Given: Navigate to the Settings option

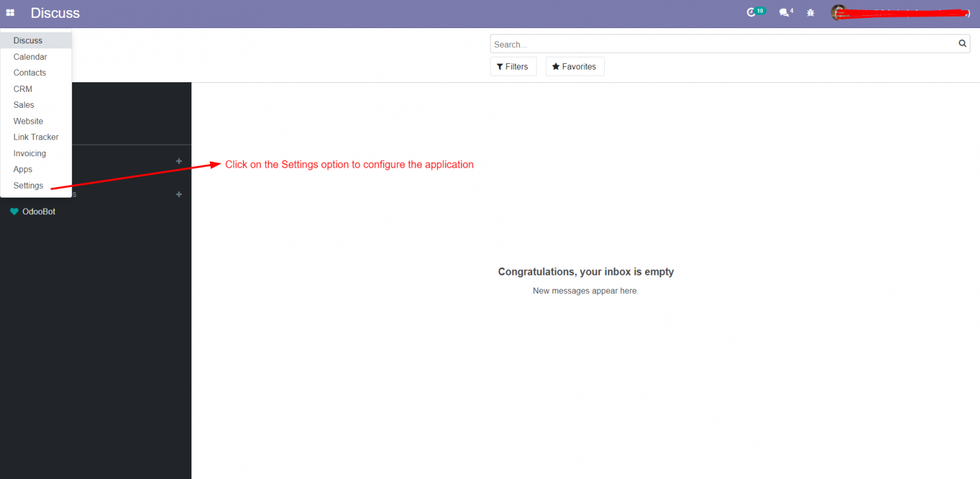Looking at the screenshot, I should (28, 185).
